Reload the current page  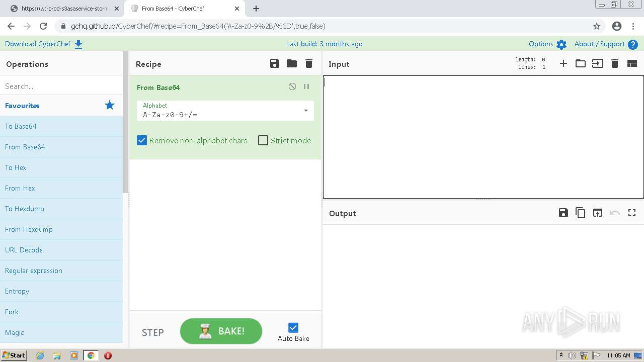click(43, 26)
